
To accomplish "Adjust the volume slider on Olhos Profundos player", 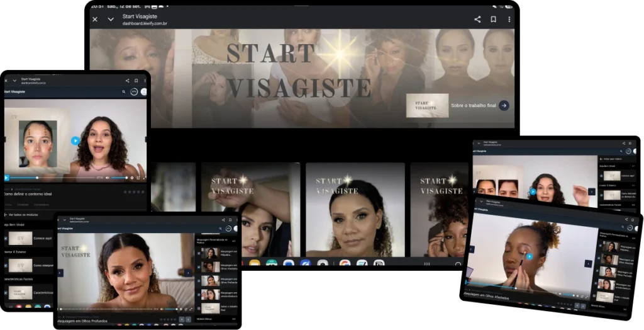I will (171, 309).
